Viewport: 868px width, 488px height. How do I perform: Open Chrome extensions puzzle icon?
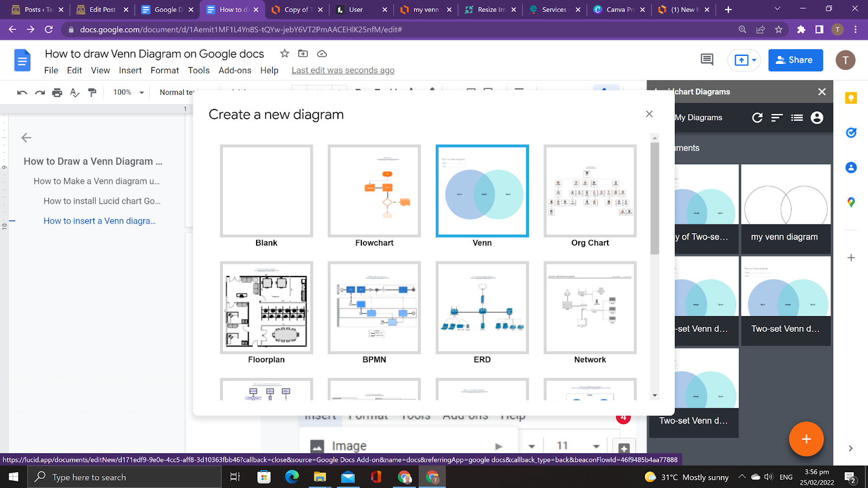pyautogui.click(x=801, y=29)
